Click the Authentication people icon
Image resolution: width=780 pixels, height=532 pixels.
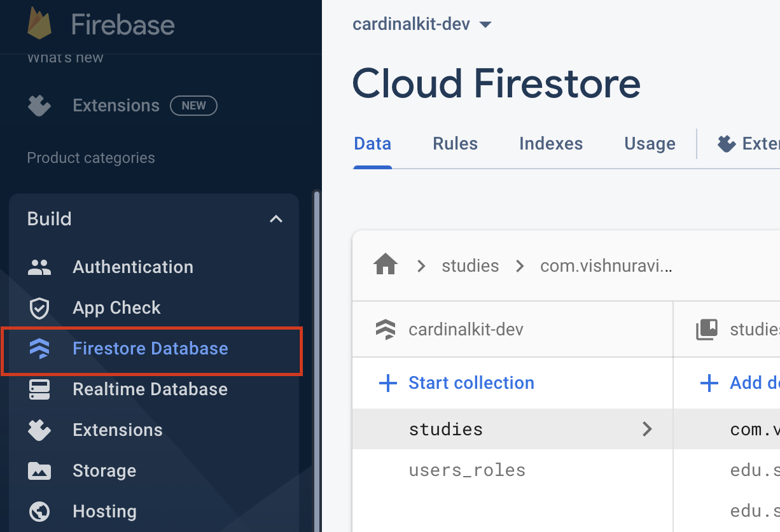click(x=39, y=267)
